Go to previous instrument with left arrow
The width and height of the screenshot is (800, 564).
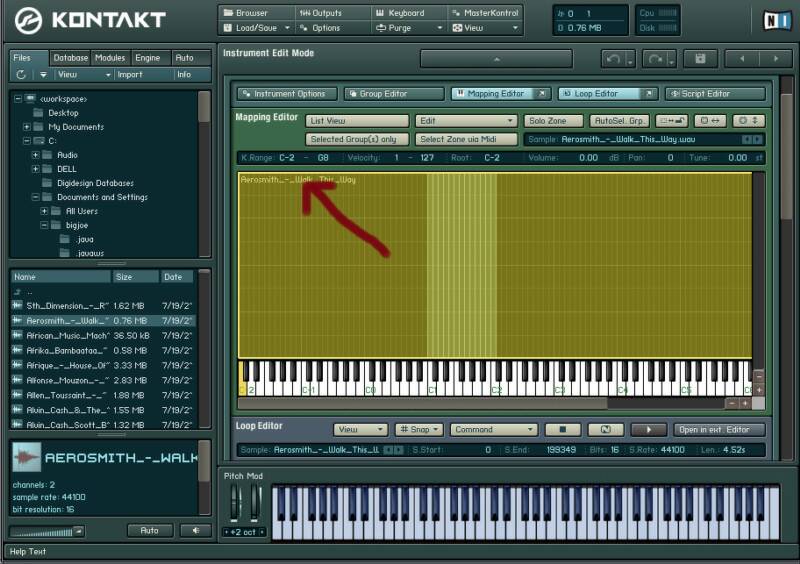(x=742, y=59)
